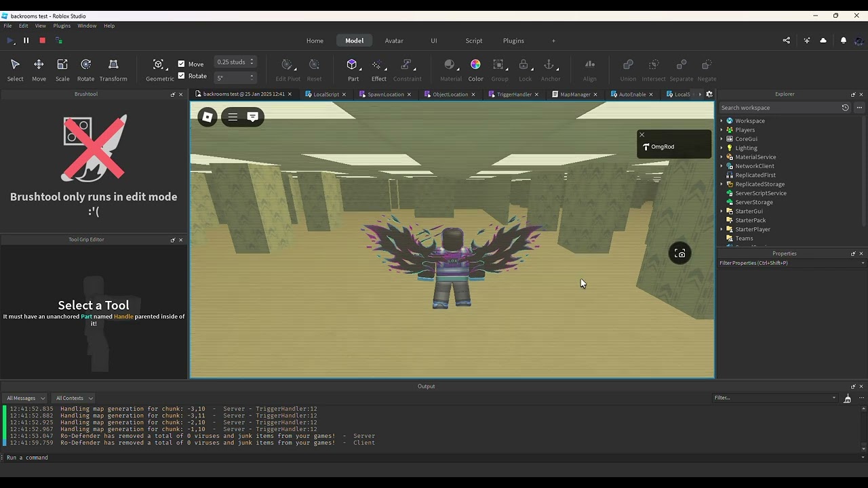The height and width of the screenshot is (488, 868).
Task: Add a custom ribbon tab with plus
Action: (553, 41)
